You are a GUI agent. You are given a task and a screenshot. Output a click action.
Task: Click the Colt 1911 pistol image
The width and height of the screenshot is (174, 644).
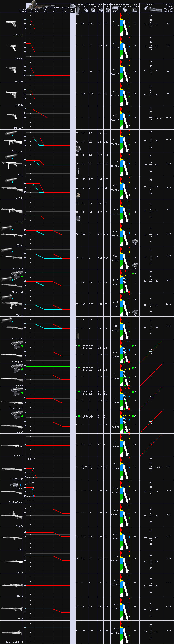click(x=11, y=24)
